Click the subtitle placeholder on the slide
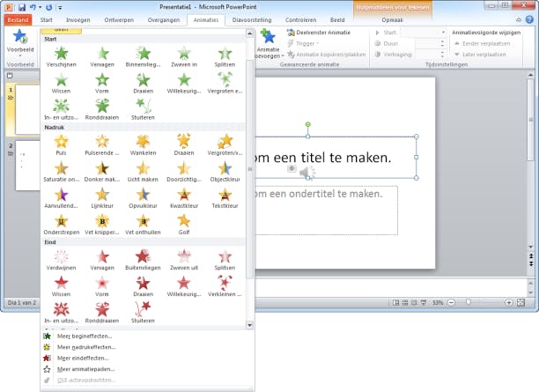The image size is (539, 392). pos(326,211)
